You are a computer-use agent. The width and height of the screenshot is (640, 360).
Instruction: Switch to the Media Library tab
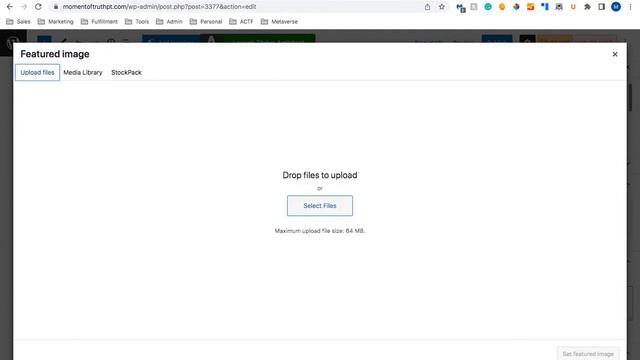point(83,73)
